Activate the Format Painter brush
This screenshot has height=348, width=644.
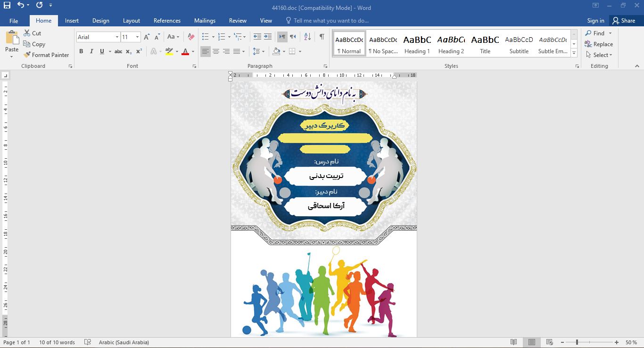click(27, 55)
